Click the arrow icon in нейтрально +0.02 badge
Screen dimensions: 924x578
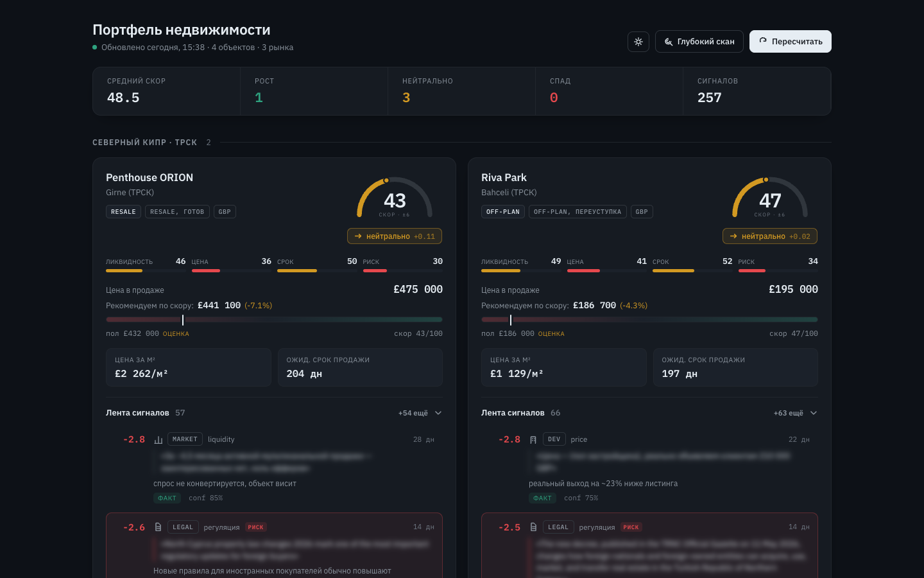(x=733, y=236)
